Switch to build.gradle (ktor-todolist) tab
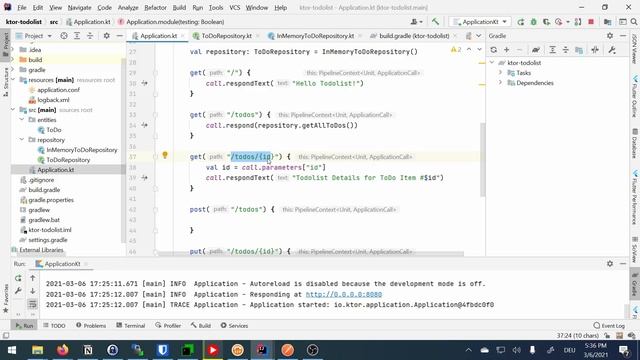 [x=414, y=36]
